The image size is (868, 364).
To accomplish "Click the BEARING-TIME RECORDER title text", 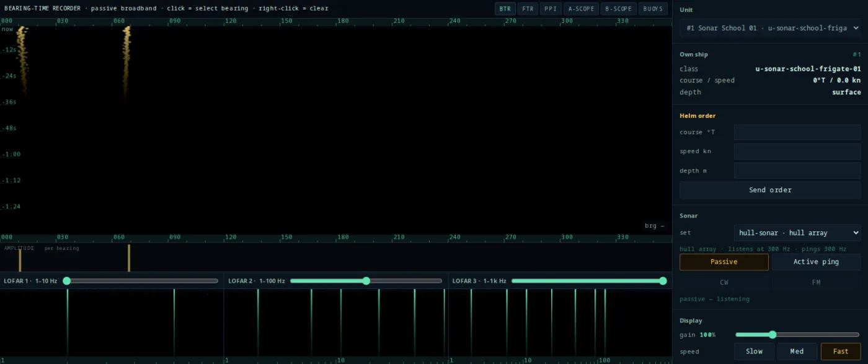I will click(42, 9).
